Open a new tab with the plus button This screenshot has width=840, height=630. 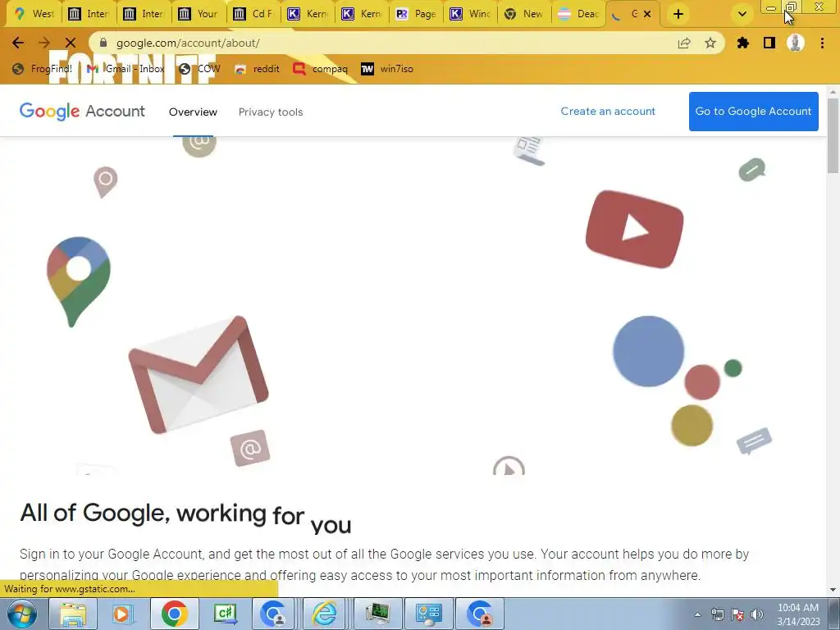(678, 15)
